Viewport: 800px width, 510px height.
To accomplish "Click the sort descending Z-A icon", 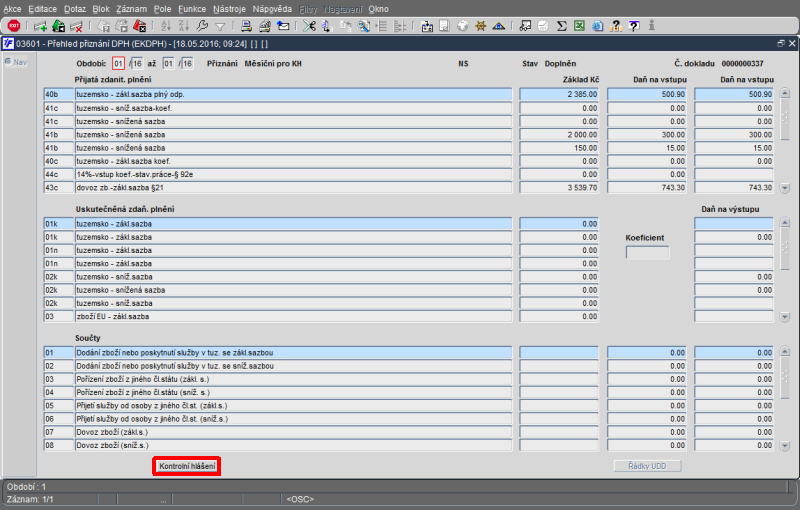I will tap(184, 26).
